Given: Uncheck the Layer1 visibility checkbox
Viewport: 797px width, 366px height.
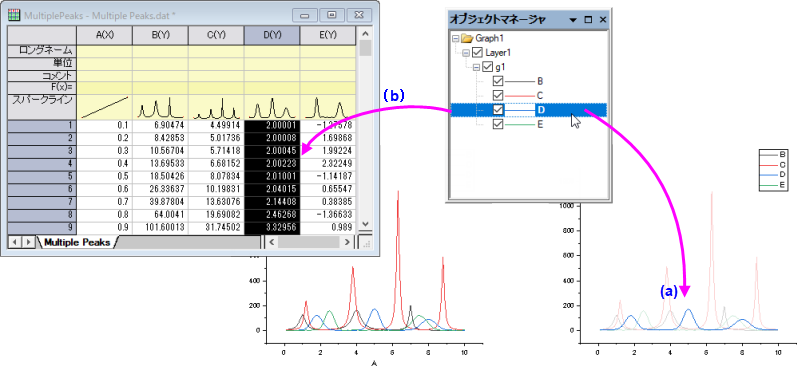Looking at the screenshot, I should click(x=477, y=52).
